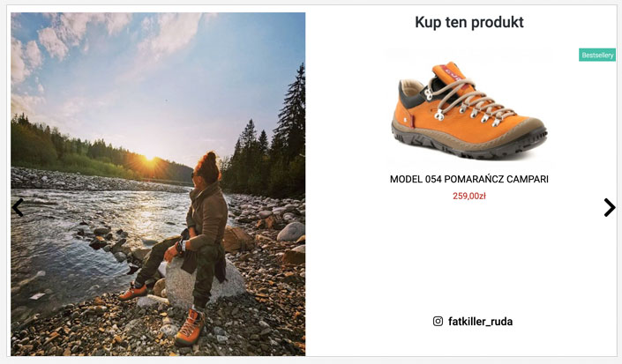Open fatkiller_ruda Instagram profile link
622x364 pixels.
tap(480, 321)
